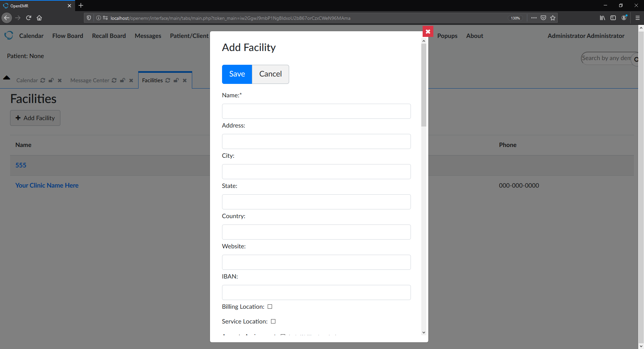Save the new facility

pyautogui.click(x=237, y=74)
